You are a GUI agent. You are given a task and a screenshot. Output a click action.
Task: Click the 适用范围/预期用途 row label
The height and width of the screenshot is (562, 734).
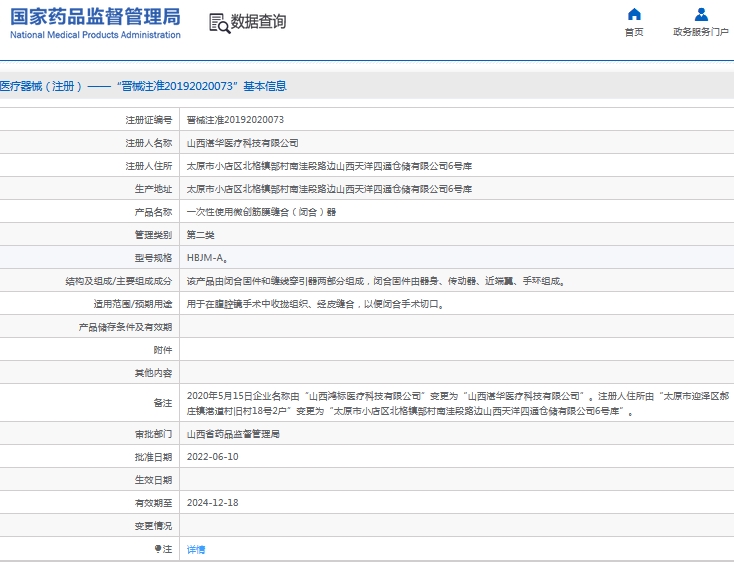[x=132, y=304]
